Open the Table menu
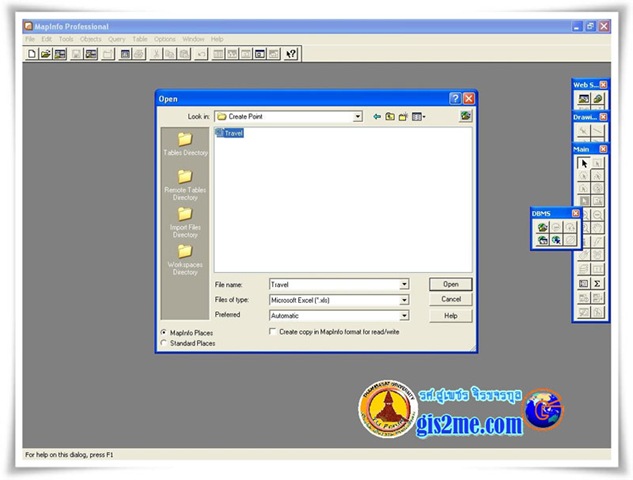This screenshot has height=480, width=633. tap(140, 39)
